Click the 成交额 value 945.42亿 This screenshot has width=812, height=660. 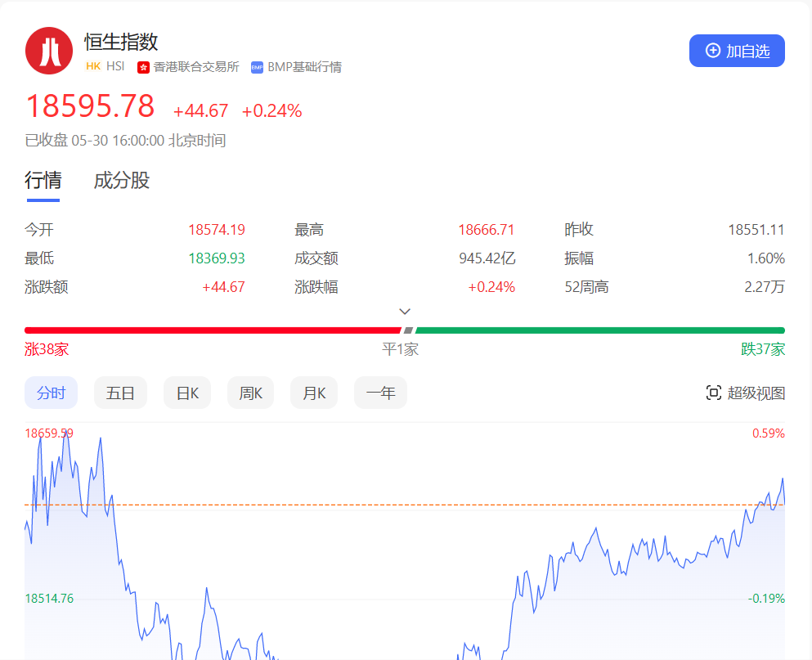tap(487, 258)
